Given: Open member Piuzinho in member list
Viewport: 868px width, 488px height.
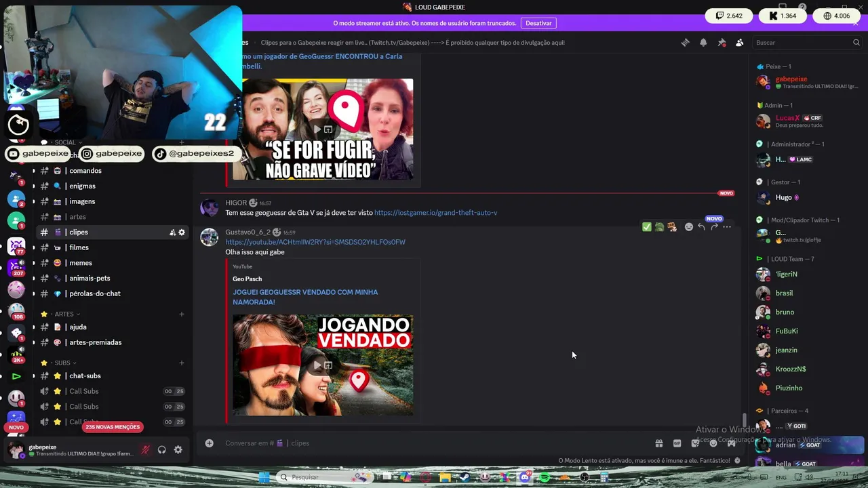Looking at the screenshot, I should click(x=807, y=388).
